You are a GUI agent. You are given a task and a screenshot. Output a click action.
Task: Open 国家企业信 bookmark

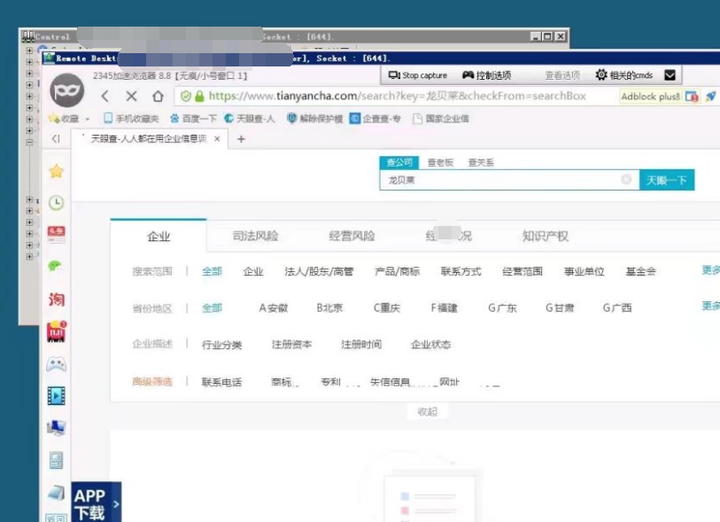coord(441,118)
